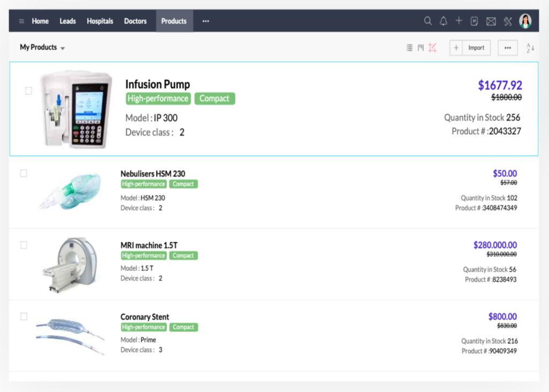The height and width of the screenshot is (392, 549).
Task: Open the three-dot actions menu near Import
Action: coord(507,47)
